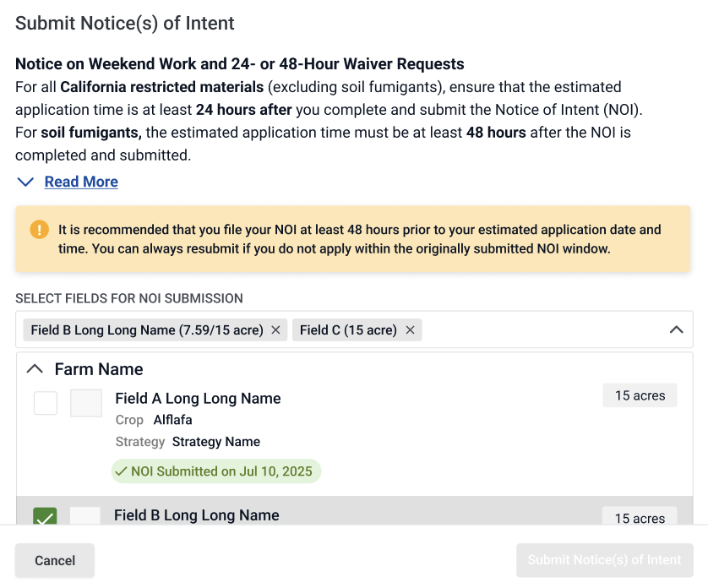This screenshot has width=708, height=588.
Task: Click the NOI Submitted on Jul 10 badge
Action: coord(216,471)
